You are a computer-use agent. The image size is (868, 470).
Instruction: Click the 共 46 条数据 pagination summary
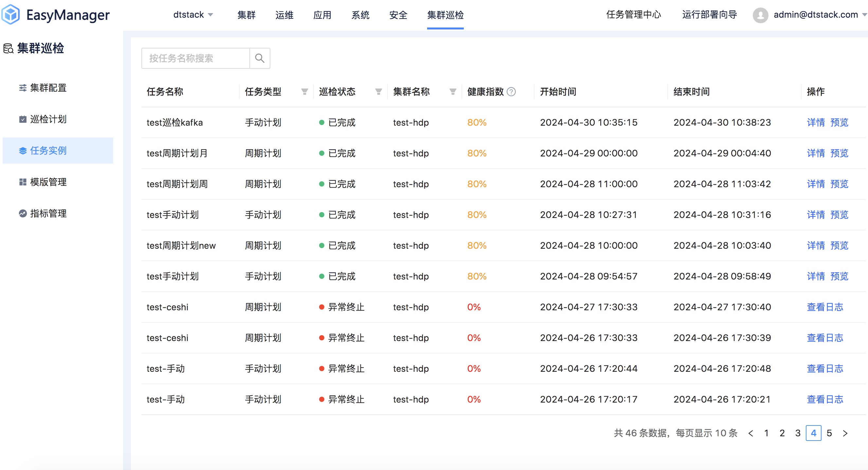click(x=676, y=433)
